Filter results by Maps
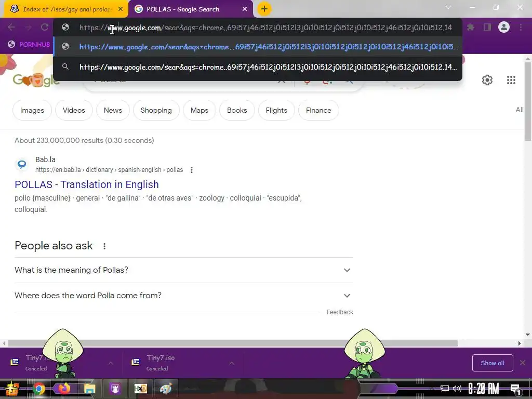Screen dimensions: 532x399 pyautogui.click(x=199, y=110)
